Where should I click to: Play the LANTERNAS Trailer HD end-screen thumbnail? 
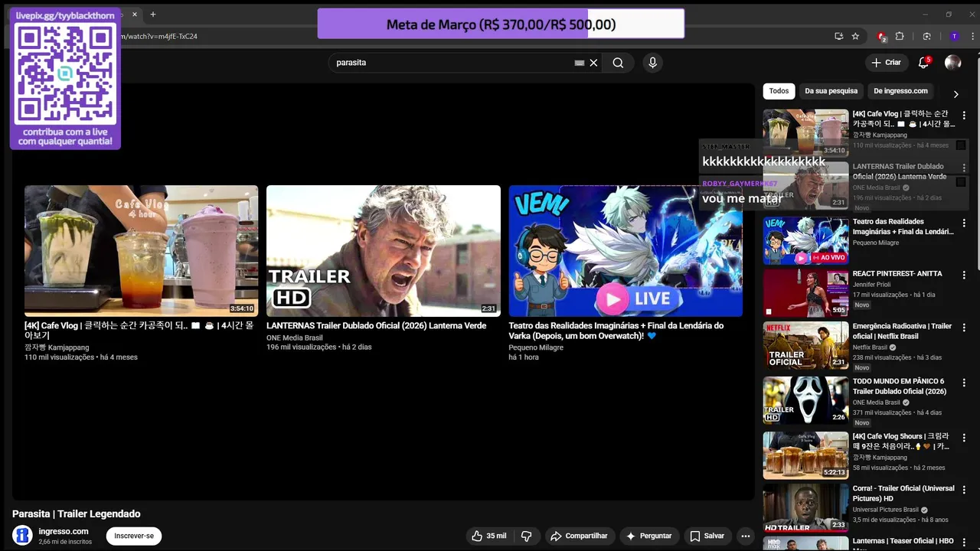point(384,251)
